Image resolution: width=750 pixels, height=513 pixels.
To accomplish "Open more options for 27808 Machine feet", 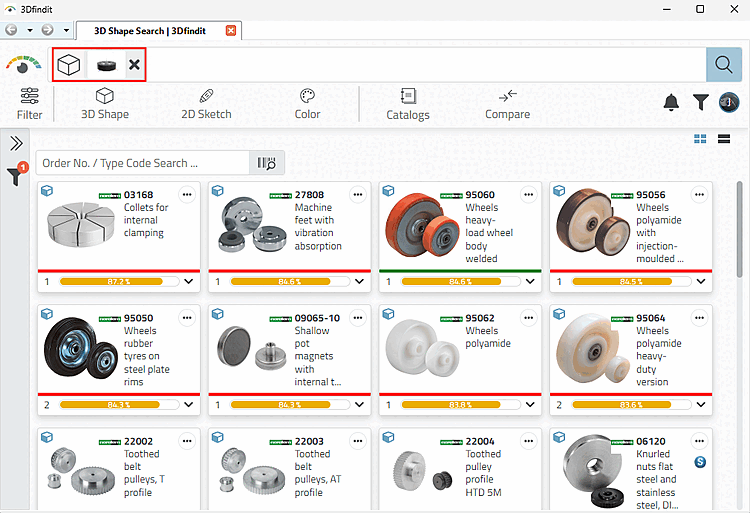I will (x=358, y=195).
